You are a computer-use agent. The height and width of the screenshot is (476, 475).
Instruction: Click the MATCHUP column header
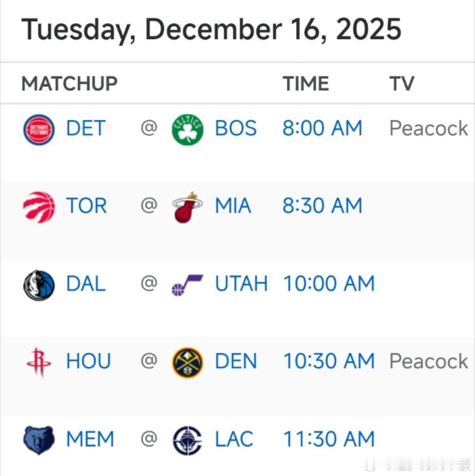click(x=69, y=84)
